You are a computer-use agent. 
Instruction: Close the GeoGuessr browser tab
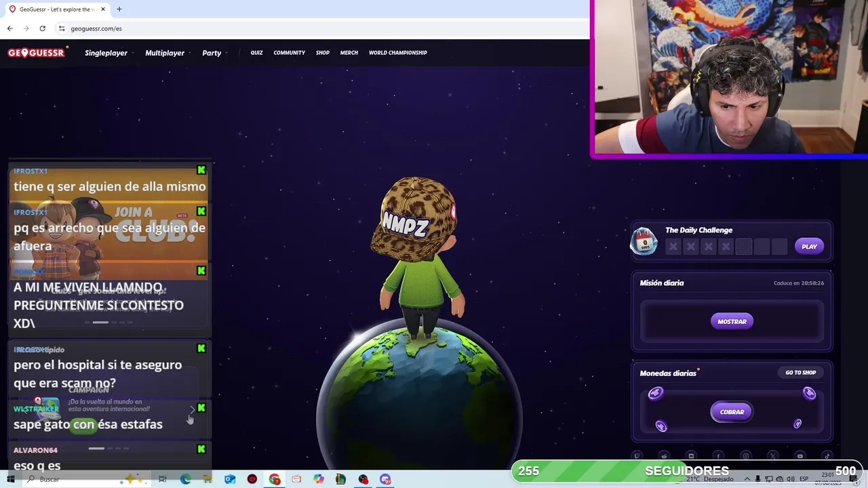(x=103, y=9)
